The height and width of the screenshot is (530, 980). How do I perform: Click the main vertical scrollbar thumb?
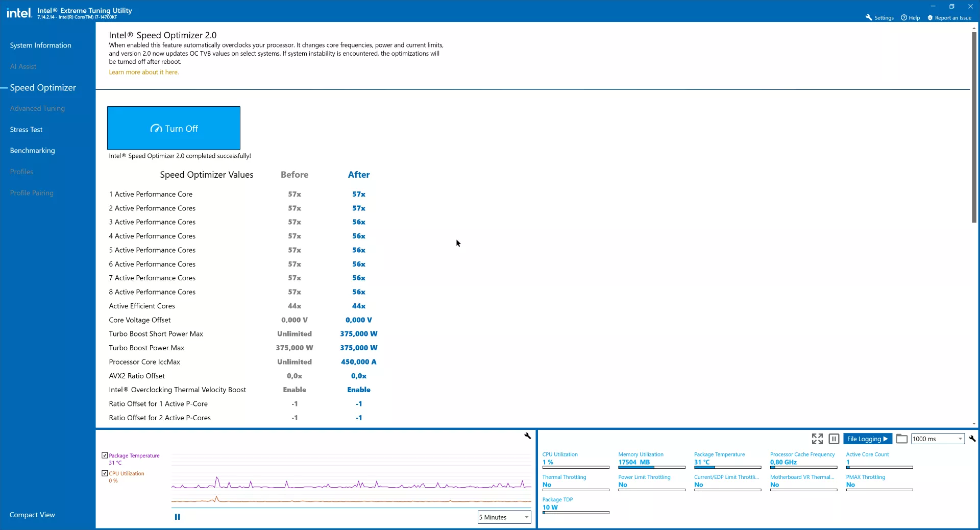[974, 128]
